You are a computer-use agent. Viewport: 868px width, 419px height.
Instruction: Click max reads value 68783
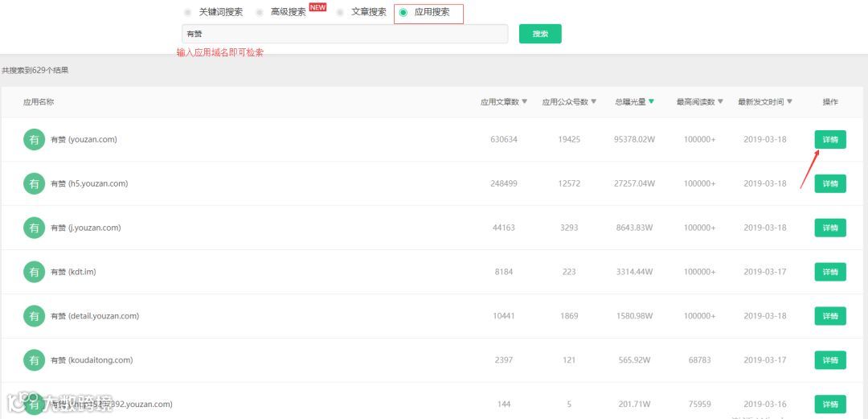tap(700, 360)
